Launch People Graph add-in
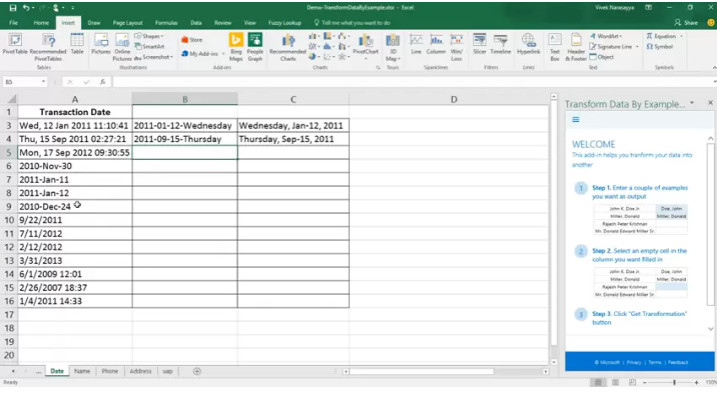 (255, 47)
